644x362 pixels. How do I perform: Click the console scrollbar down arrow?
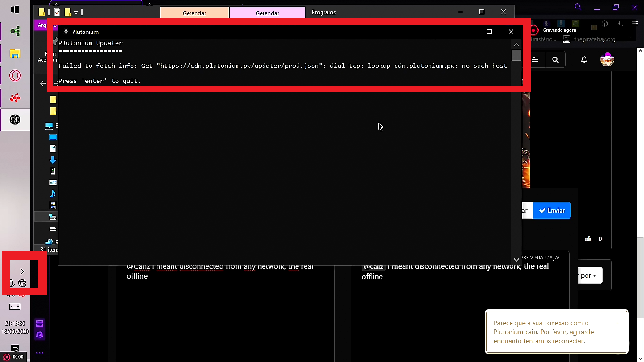pyautogui.click(x=516, y=259)
